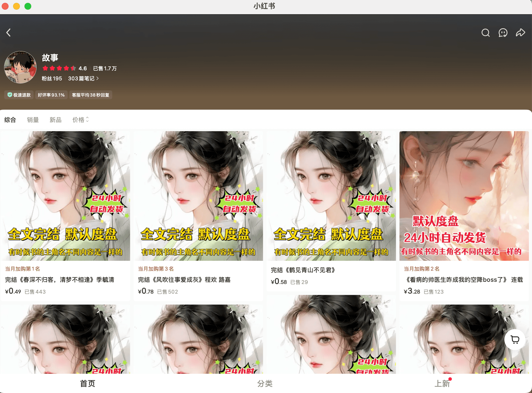Open 完结《鹤见青山不见君》product link
This screenshot has width=532, height=393.
(303, 270)
